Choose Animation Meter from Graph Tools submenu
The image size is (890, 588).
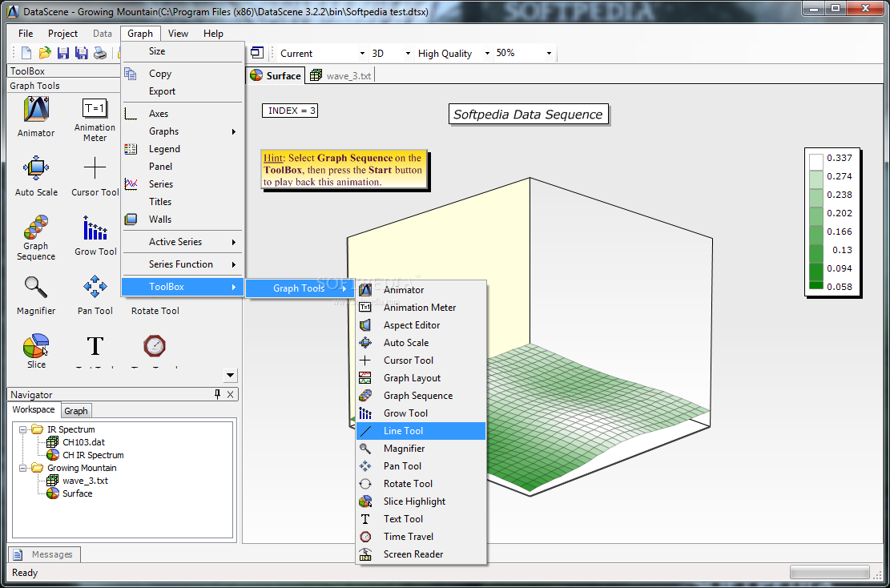pos(421,308)
